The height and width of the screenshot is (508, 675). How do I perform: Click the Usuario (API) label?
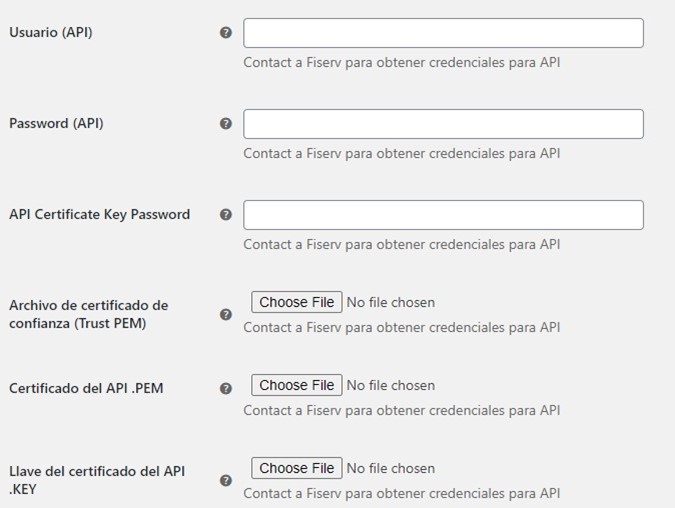click(51, 32)
